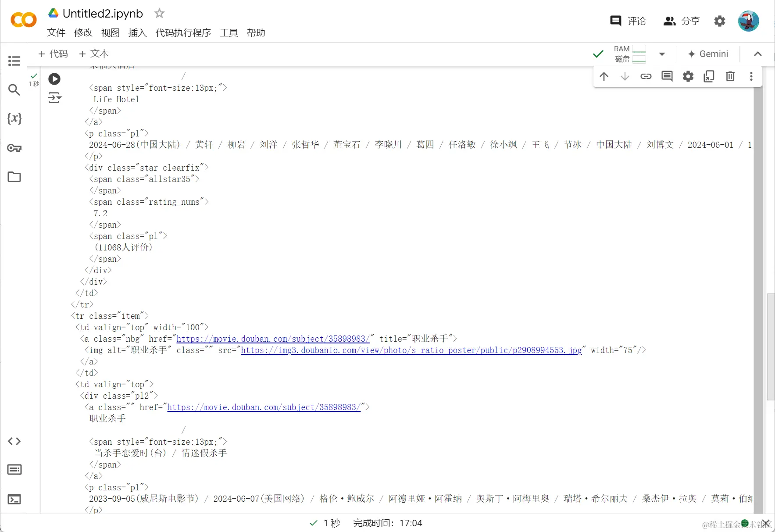Run the code cell
This screenshot has width=775, height=532.
coord(54,79)
